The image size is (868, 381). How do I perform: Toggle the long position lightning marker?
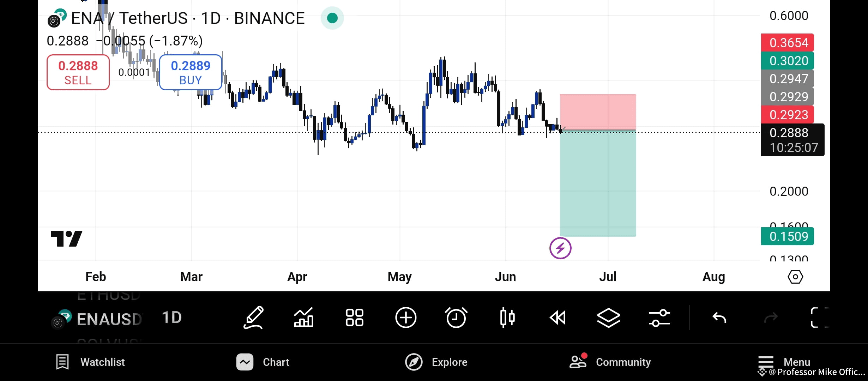coord(560,248)
